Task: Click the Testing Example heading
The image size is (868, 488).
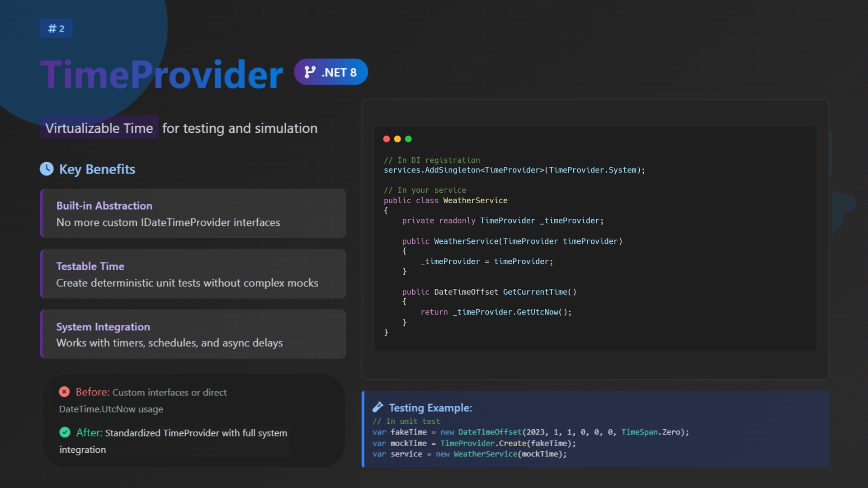Action: 430,408
